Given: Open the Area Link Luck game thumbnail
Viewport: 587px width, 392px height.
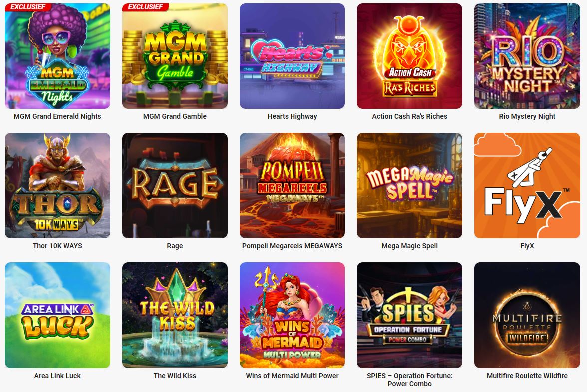Looking at the screenshot, I should click(x=58, y=315).
